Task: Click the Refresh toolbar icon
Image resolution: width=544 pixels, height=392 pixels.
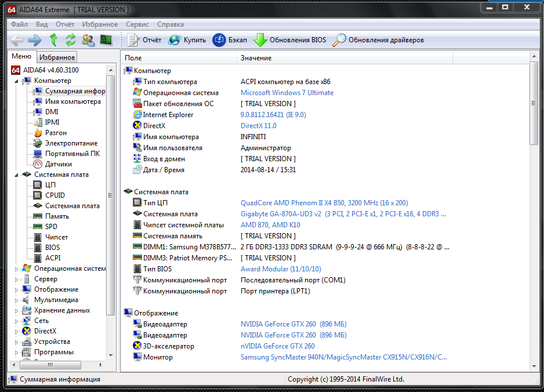Action: point(70,40)
